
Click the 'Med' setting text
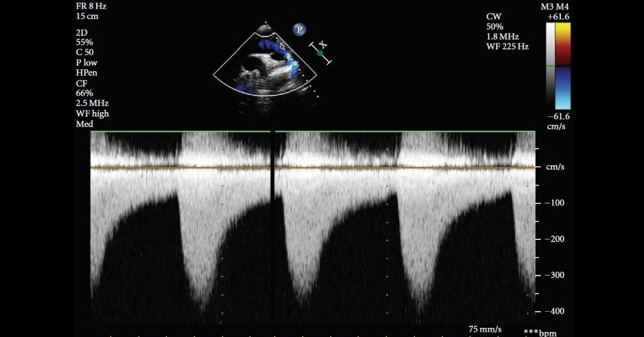[x=85, y=123]
